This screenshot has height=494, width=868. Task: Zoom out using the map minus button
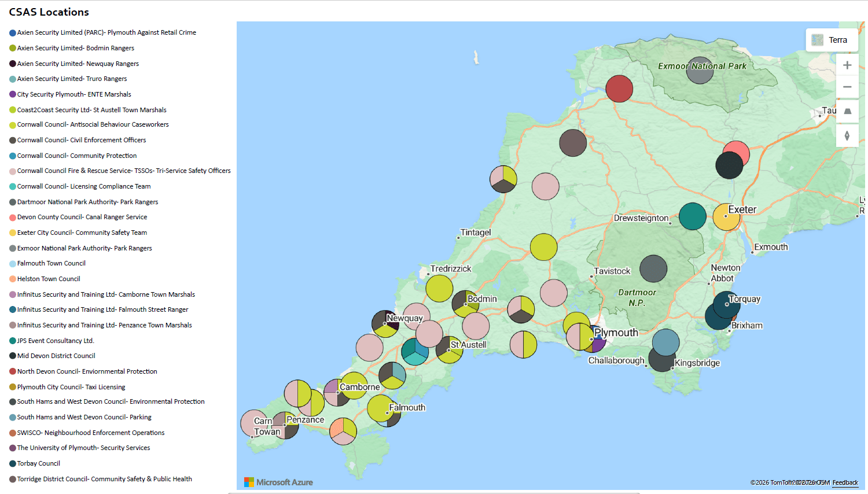(847, 87)
